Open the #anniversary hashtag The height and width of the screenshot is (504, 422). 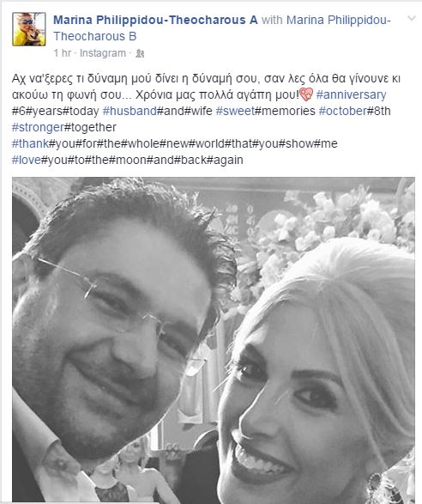click(x=351, y=94)
